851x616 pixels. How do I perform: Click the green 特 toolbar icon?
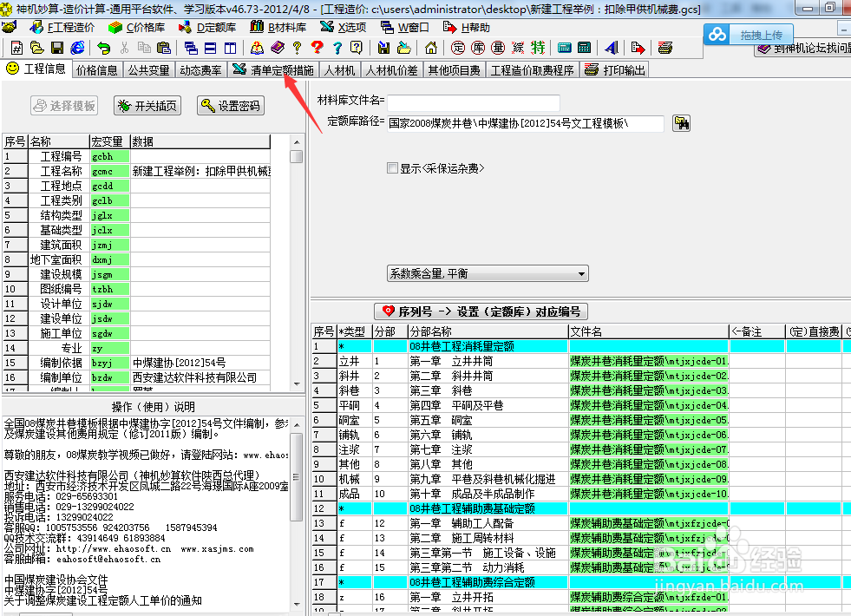click(538, 49)
